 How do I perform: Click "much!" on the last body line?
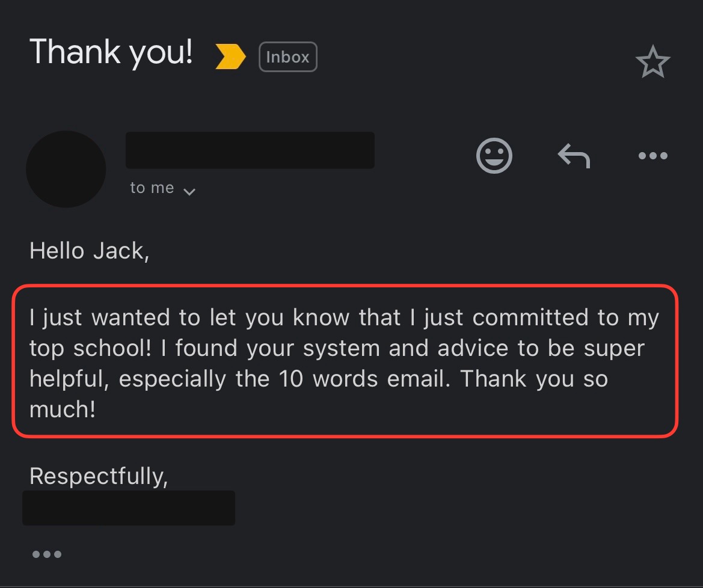(x=62, y=410)
